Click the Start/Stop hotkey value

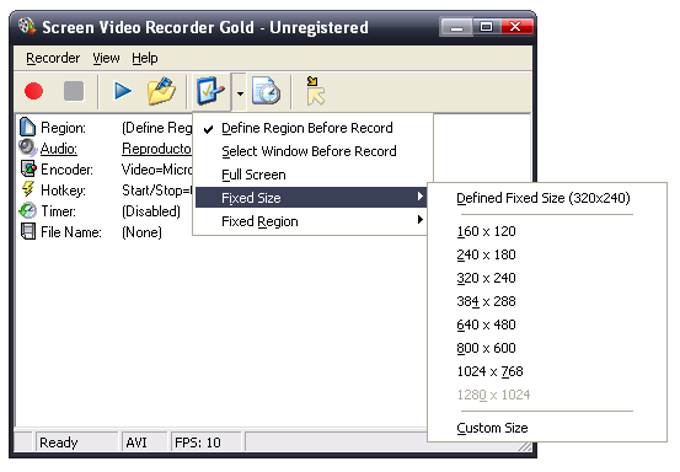[x=157, y=190]
